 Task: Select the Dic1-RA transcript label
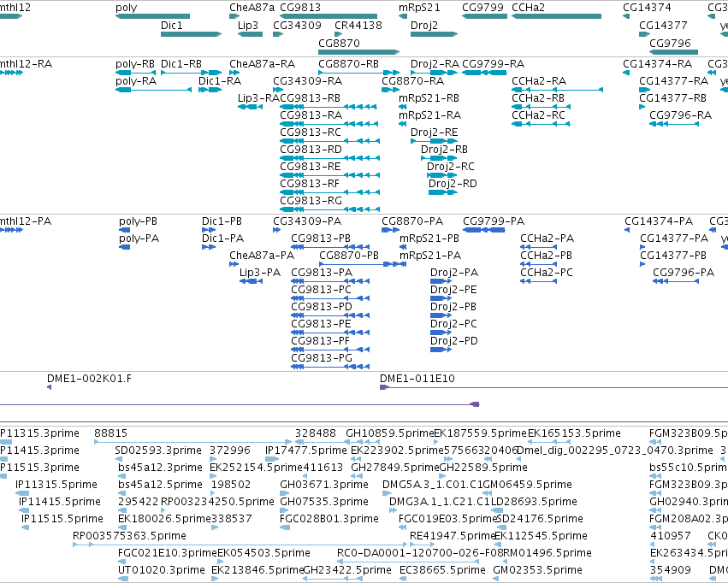(220, 81)
